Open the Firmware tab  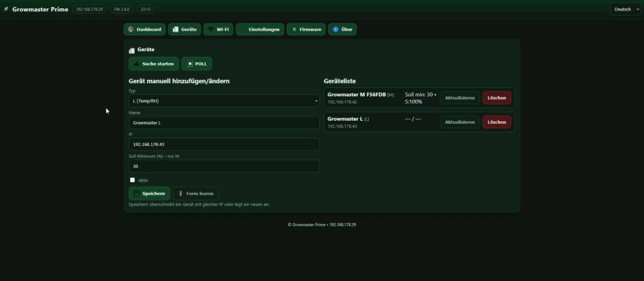306,30
